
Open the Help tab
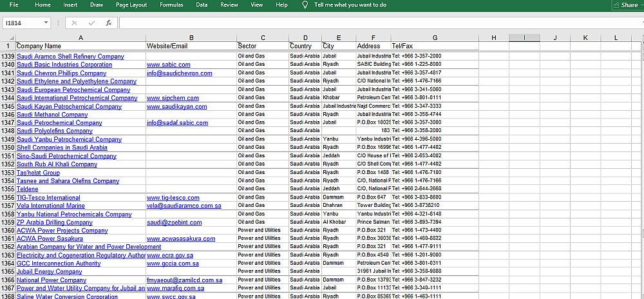pyautogui.click(x=282, y=5)
